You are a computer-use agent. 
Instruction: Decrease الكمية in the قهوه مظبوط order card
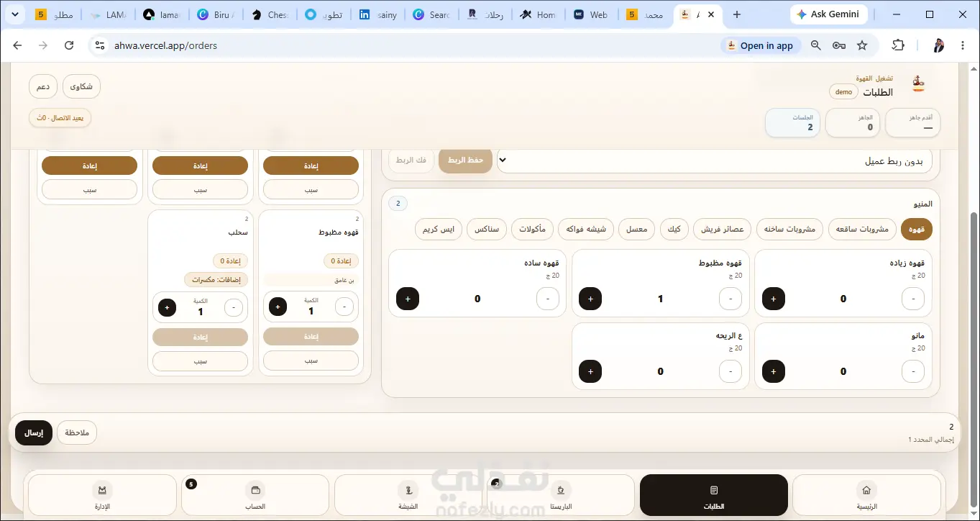point(344,307)
